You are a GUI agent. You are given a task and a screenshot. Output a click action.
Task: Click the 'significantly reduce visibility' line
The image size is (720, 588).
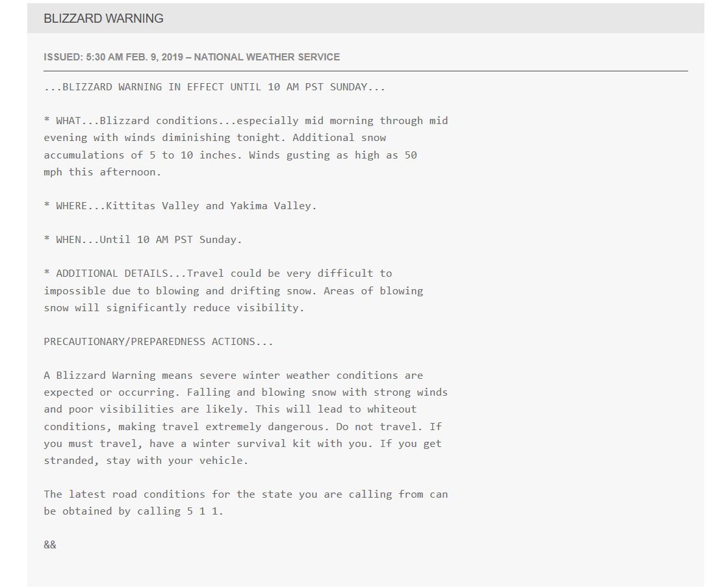[174, 308]
